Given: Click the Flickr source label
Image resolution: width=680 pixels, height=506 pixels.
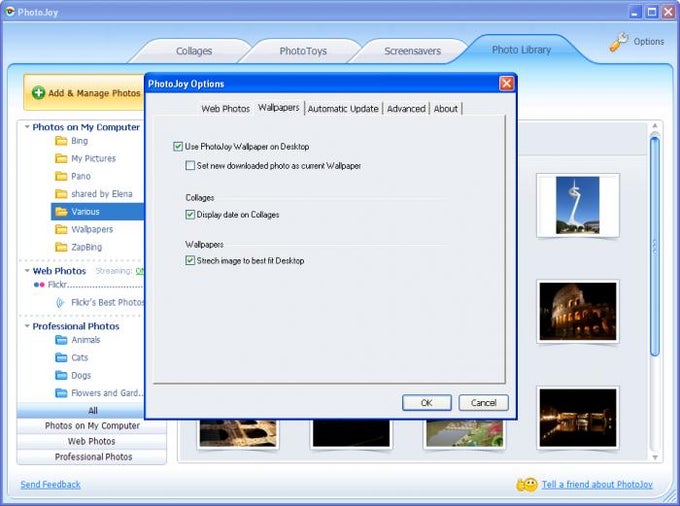Looking at the screenshot, I should 58,285.
